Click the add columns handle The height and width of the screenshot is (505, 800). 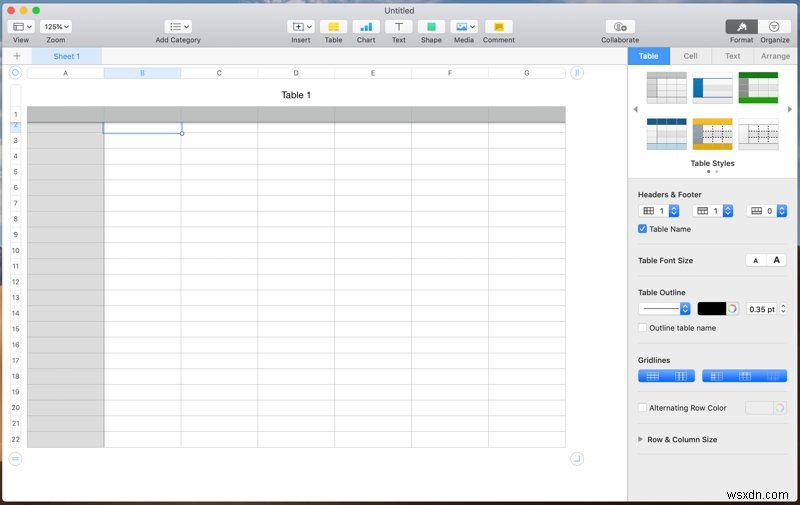577,73
